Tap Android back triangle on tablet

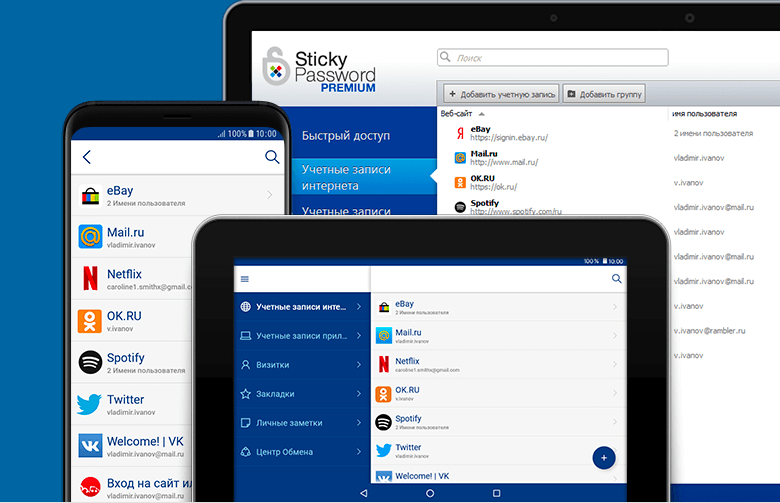[364, 493]
